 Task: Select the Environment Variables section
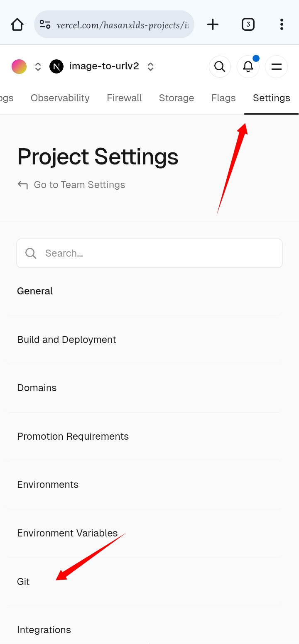[67, 533]
